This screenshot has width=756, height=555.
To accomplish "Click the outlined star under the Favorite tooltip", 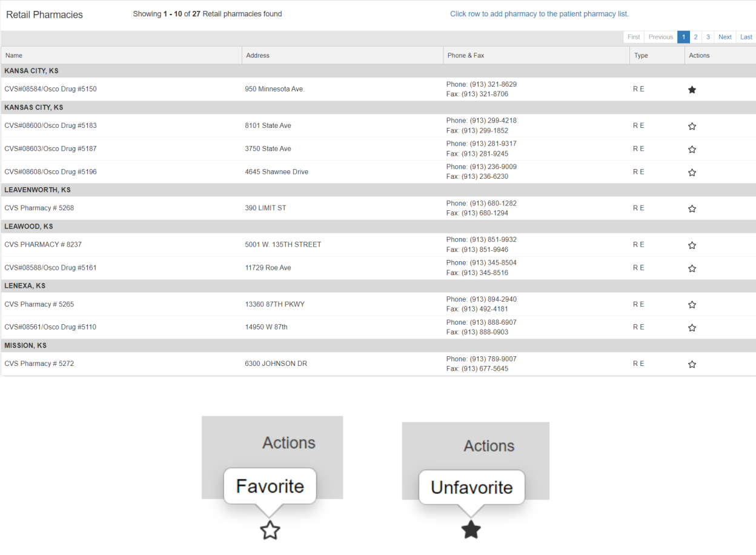I will coord(270,530).
